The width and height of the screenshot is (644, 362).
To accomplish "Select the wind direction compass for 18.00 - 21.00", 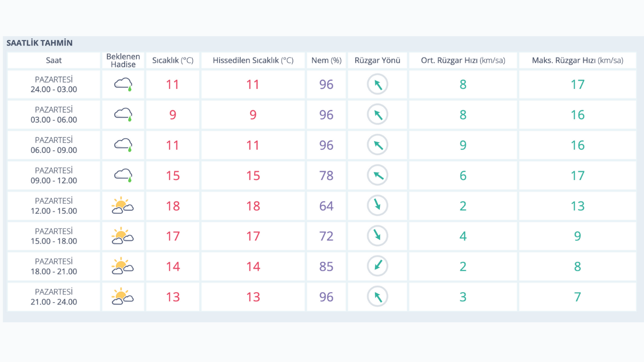I will pos(377,266).
